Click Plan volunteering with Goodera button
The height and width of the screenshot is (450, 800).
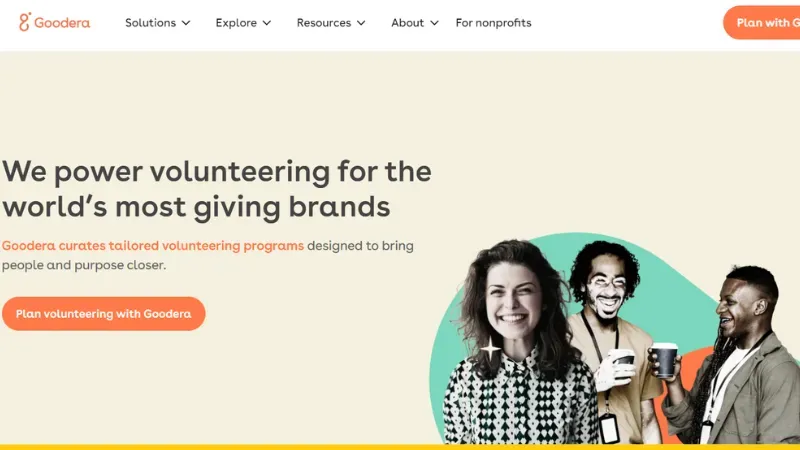pos(104,314)
